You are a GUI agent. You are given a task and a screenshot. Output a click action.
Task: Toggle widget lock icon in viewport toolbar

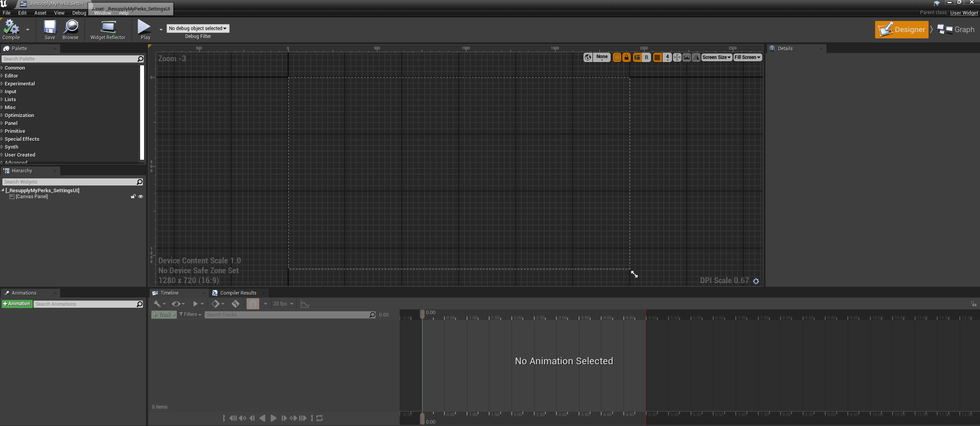pyautogui.click(x=627, y=57)
